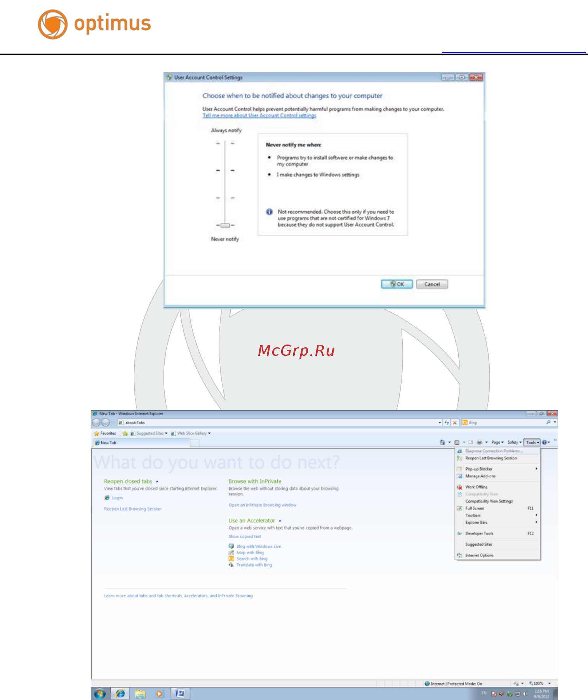Click the Refresh icon beside the address bar
The image size is (588, 700).
point(447,423)
